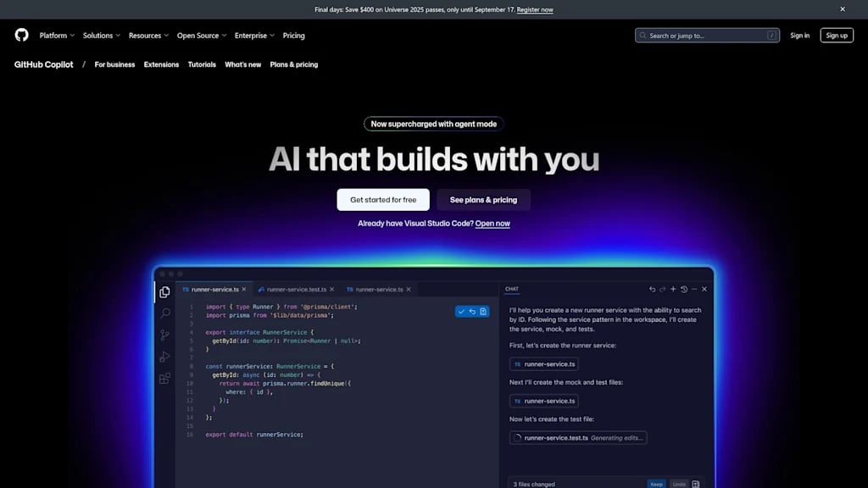Click the Search or jump to field
This screenshot has width=868, height=488.
(707, 35)
